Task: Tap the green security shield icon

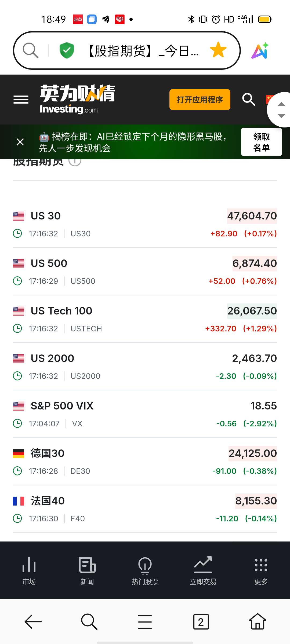Action: 67,50
